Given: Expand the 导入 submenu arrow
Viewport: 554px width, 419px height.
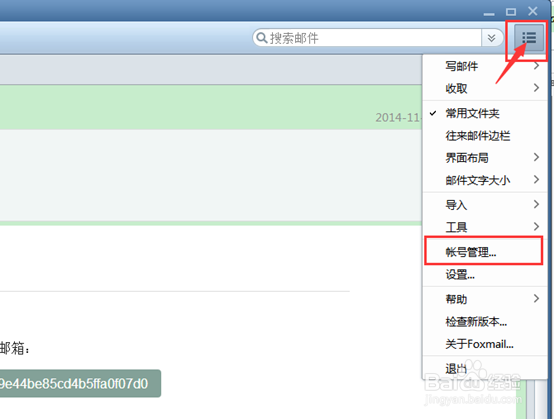Looking at the screenshot, I should pyautogui.click(x=536, y=204).
